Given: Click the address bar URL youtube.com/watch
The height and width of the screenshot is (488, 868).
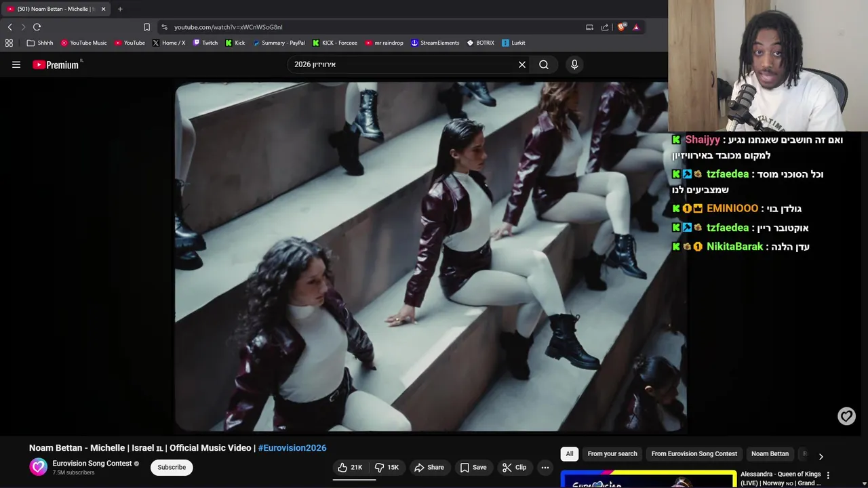Looking at the screenshot, I should [228, 27].
